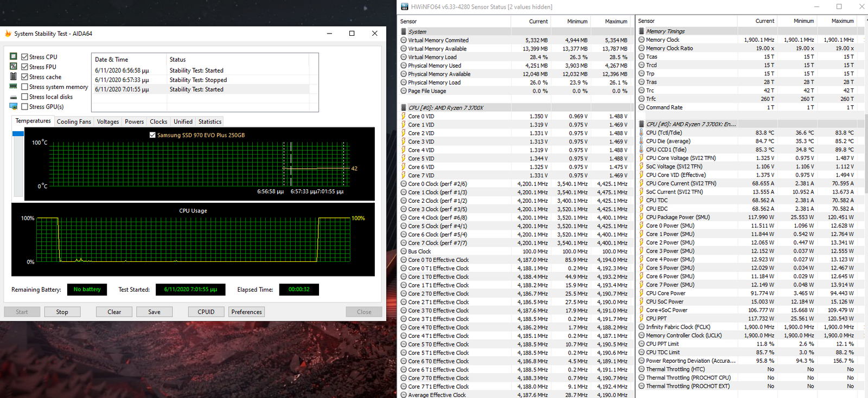
Task: Click the CPU (Tctl/Tdie) temperature icon
Action: [641, 132]
